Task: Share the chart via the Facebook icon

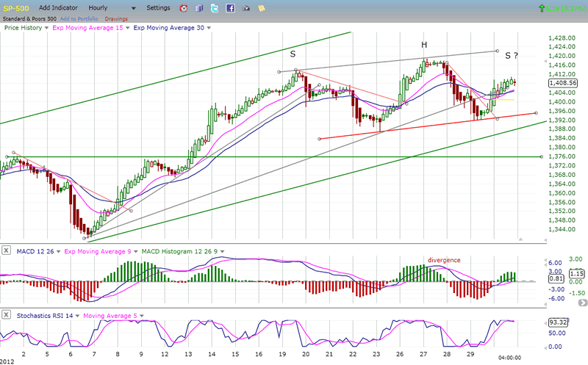Action: tap(230, 8)
